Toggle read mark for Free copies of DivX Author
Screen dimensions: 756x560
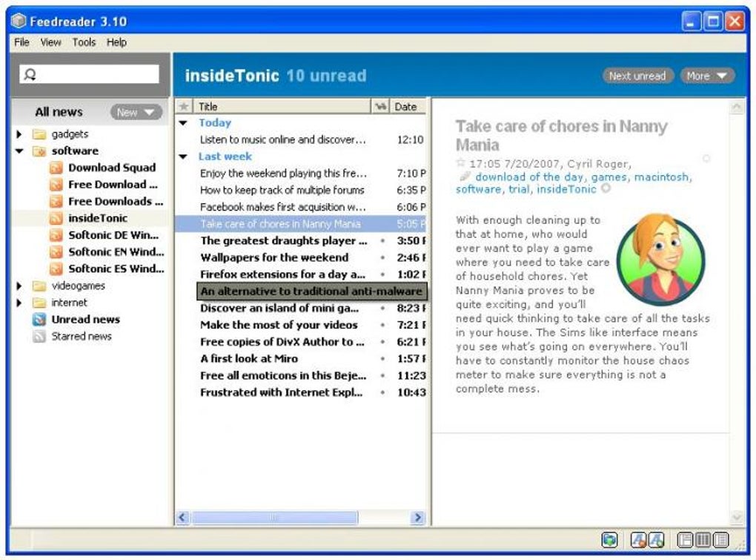point(382,341)
